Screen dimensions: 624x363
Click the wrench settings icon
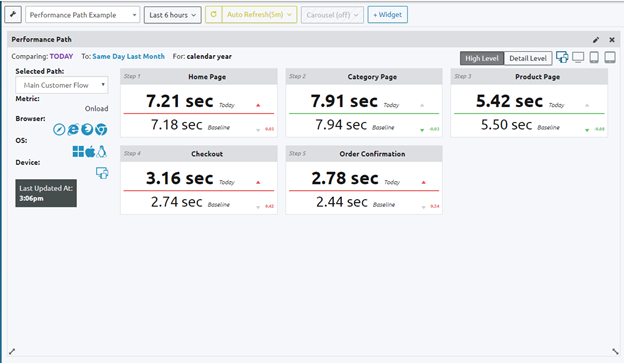coord(13,15)
